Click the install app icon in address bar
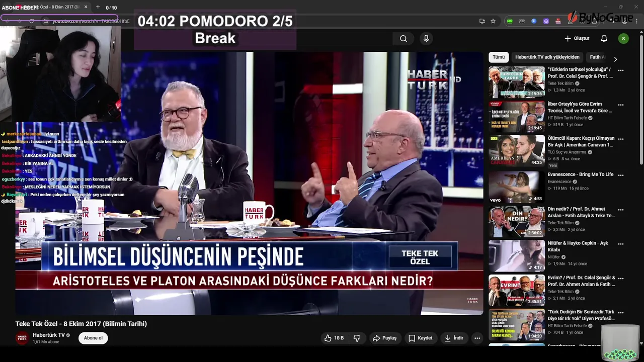This screenshot has height=362, width=644. [482, 21]
